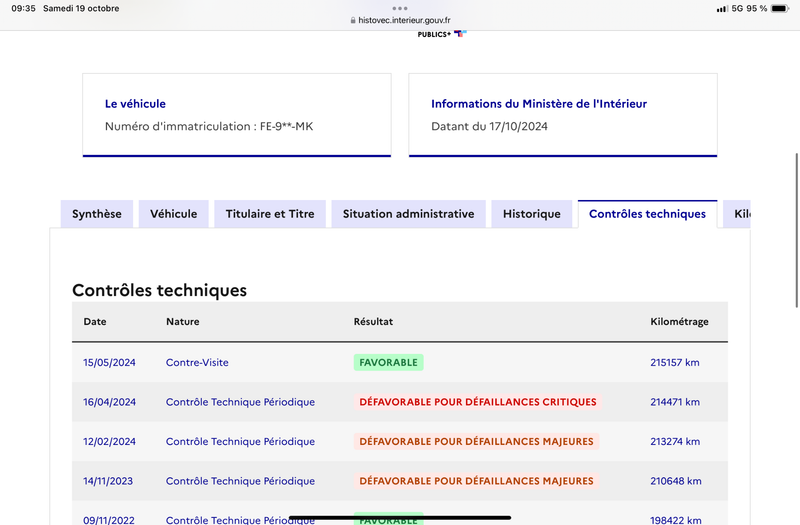Go to the Historique tab
The image size is (800, 525).
pos(532,214)
